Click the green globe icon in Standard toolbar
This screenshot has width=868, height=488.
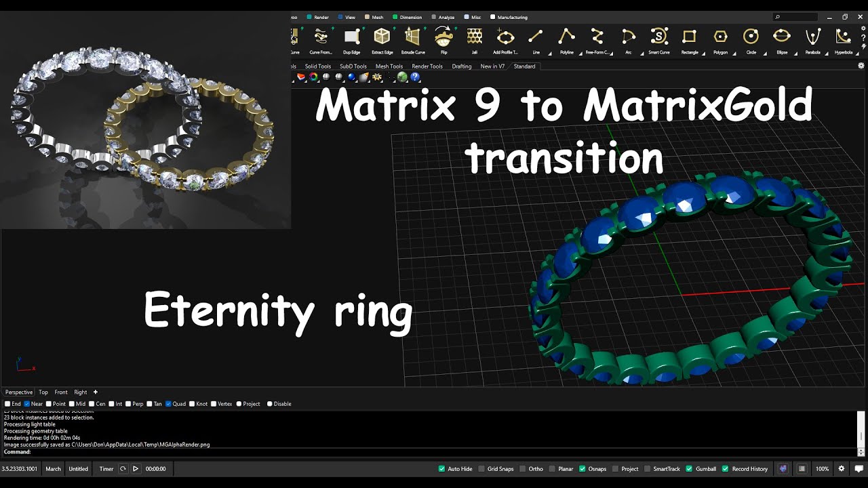coord(402,77)
